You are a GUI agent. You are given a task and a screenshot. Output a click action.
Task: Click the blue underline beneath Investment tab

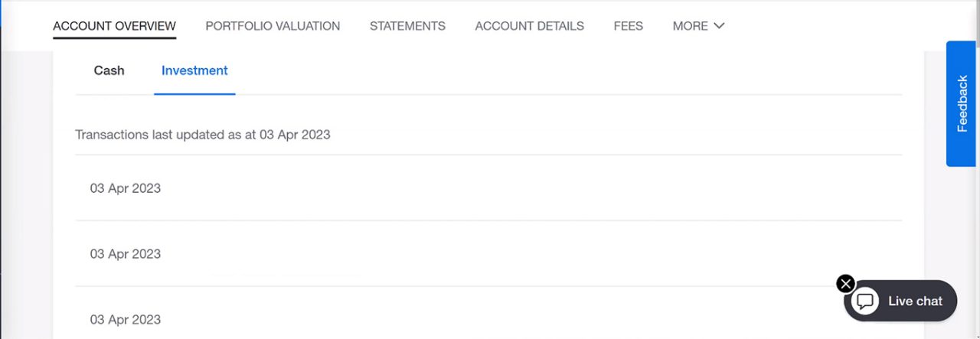click(x=194, y=94)
